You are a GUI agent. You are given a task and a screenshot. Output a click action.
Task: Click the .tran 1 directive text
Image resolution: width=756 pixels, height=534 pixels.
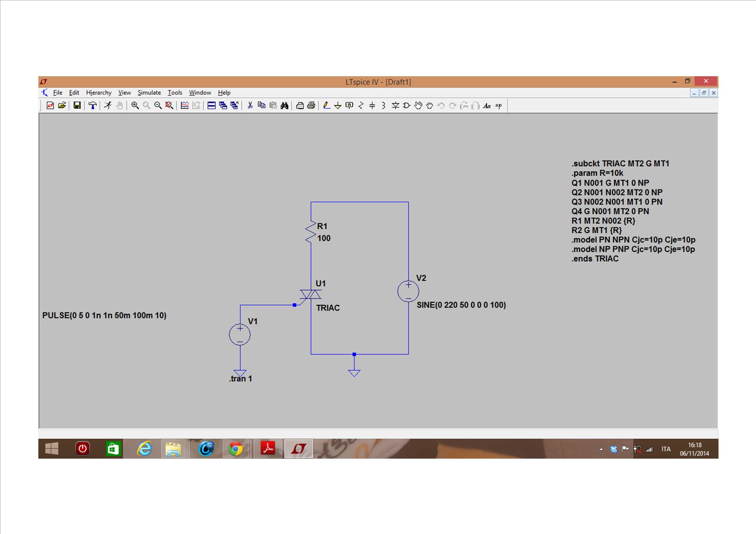pos(241,379)
